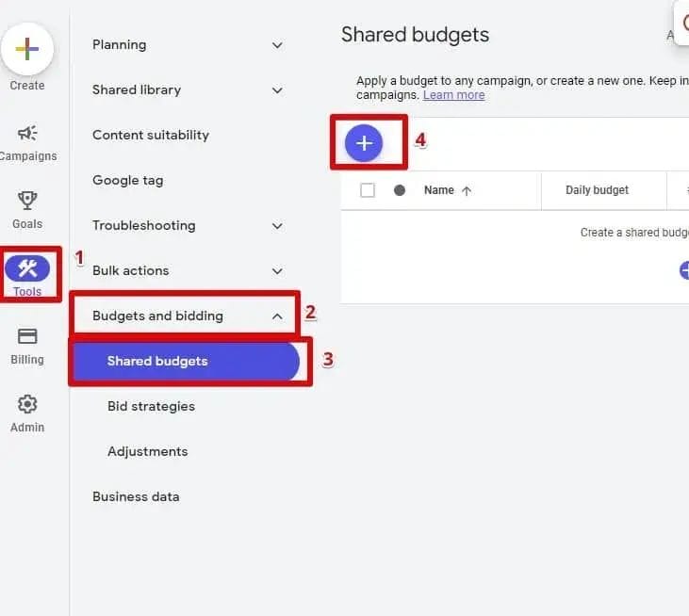Image resolution: width=689 pixels, height=616 pixels.
Task: Open the Troubleshooting menu item
Action: [x=144, y=226]
